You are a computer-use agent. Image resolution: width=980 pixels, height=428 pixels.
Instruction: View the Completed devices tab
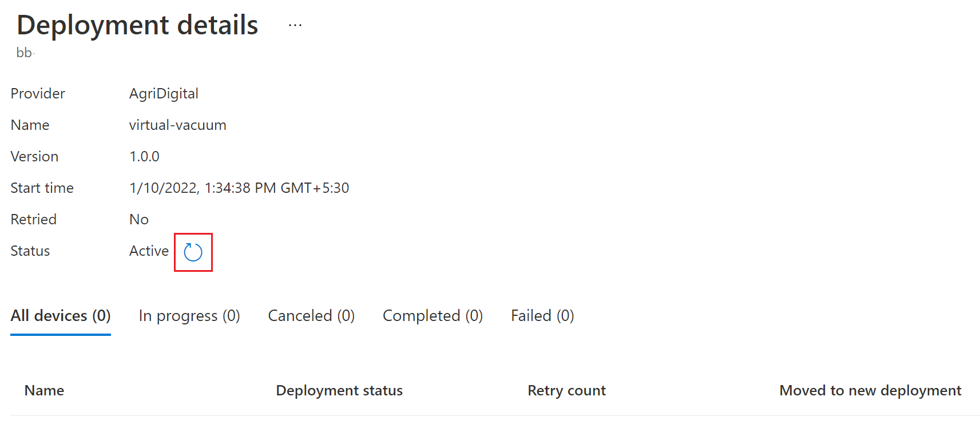[433, 316]
